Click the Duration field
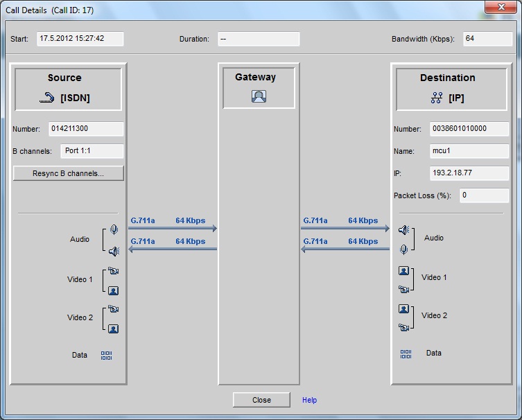 [x=259, y=39]
